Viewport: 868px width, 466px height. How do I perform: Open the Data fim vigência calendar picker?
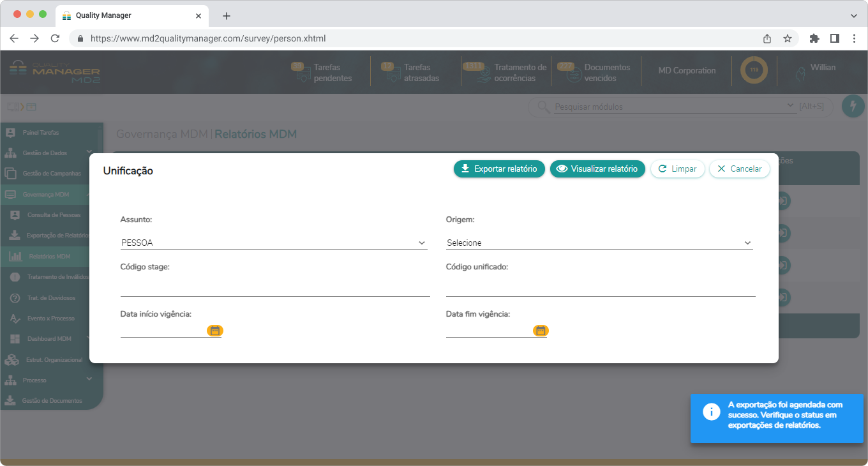point(541,331)
